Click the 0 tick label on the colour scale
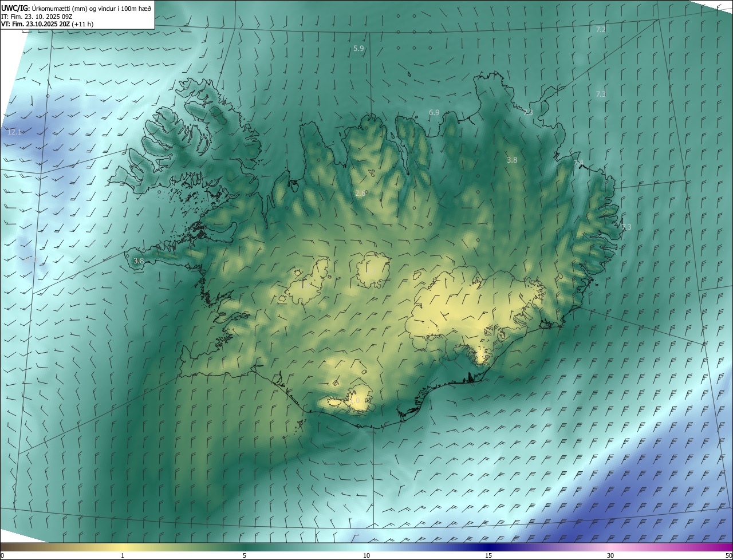The width and height of the screenshot is (733, 560). (2, 555)
